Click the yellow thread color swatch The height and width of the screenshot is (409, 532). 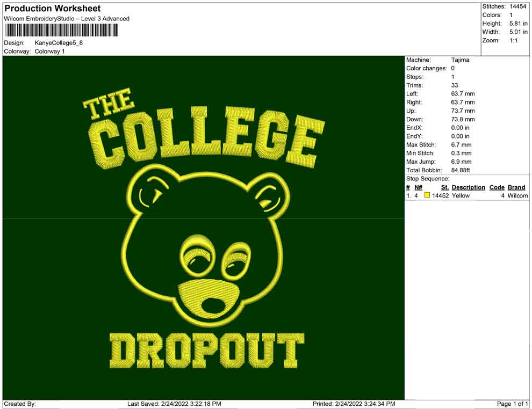click(x=427, y=195)
